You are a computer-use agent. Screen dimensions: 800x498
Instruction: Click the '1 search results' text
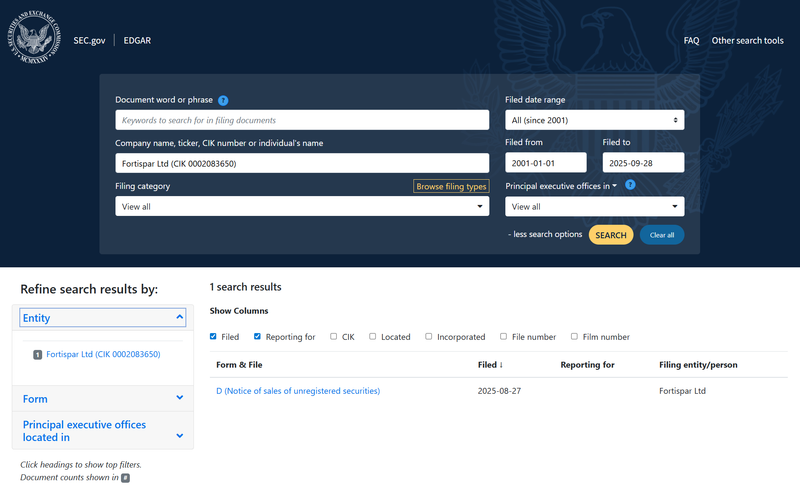(x=245, y=287)
